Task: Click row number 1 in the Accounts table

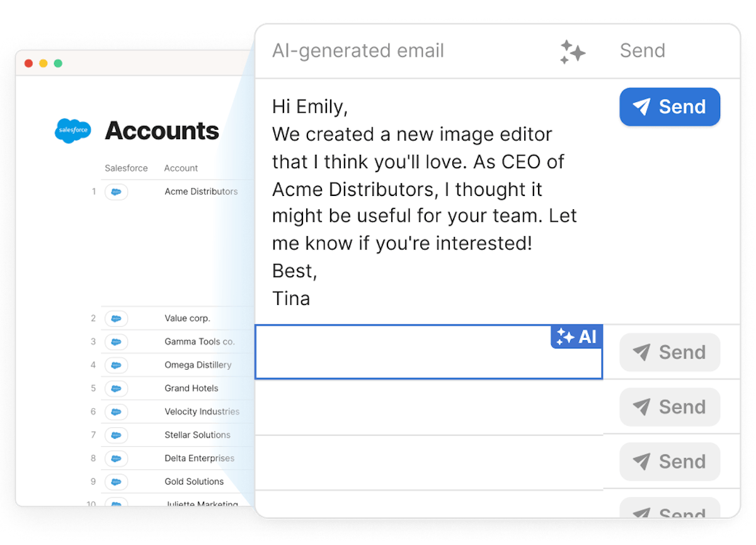Action: coord(94,192)
